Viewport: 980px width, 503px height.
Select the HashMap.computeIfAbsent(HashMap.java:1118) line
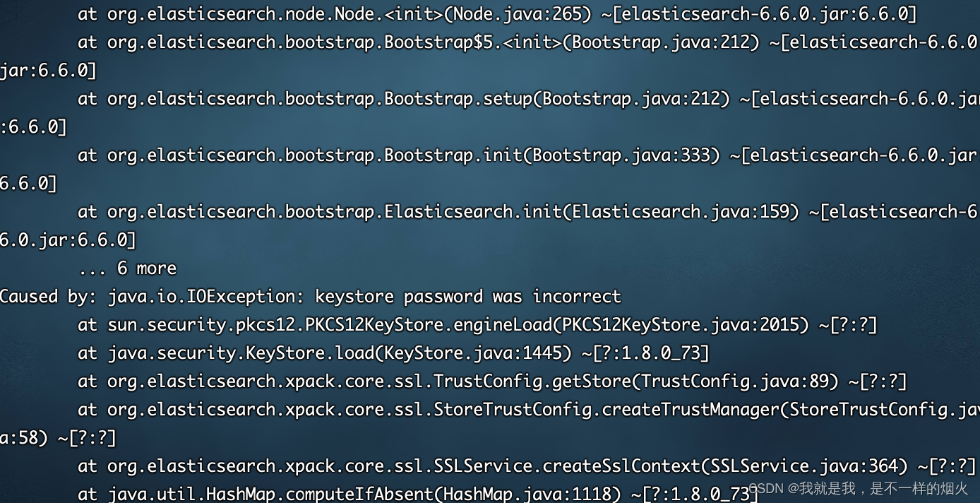pos(418,494)
